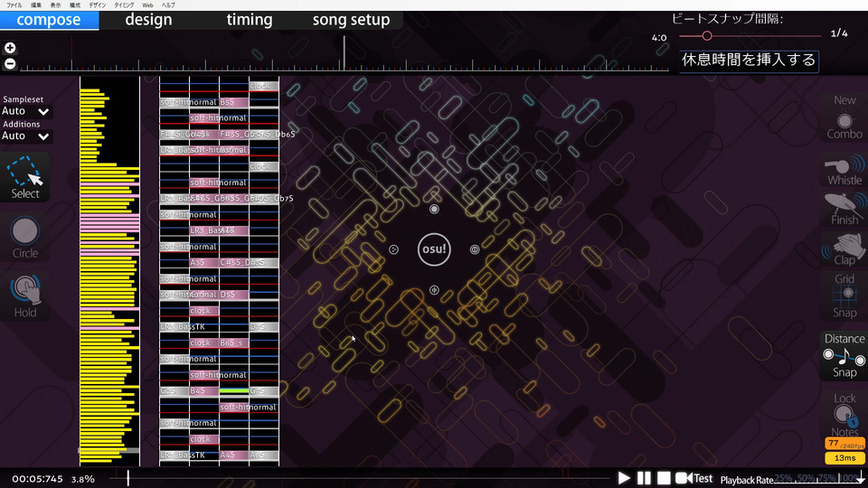868x488 pixels.
Task: Toggle Distance Snap
Action: coord(844,355)
